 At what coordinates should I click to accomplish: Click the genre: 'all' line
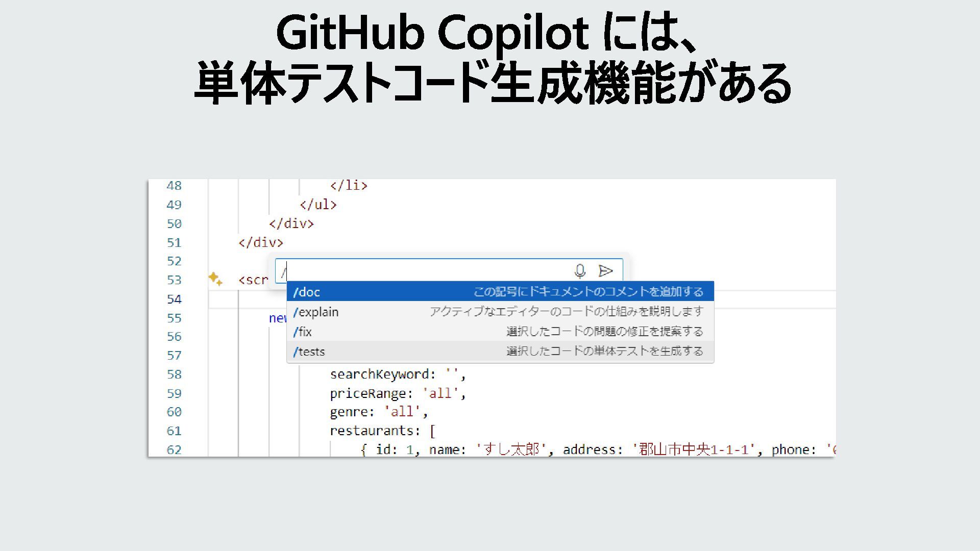[378, 412]
